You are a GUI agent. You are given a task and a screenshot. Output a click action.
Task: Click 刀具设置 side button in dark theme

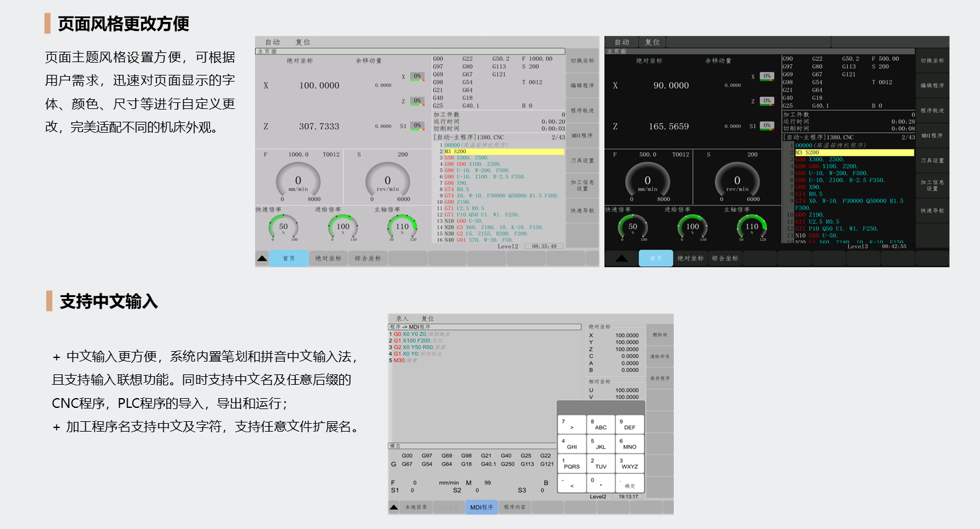932,161
